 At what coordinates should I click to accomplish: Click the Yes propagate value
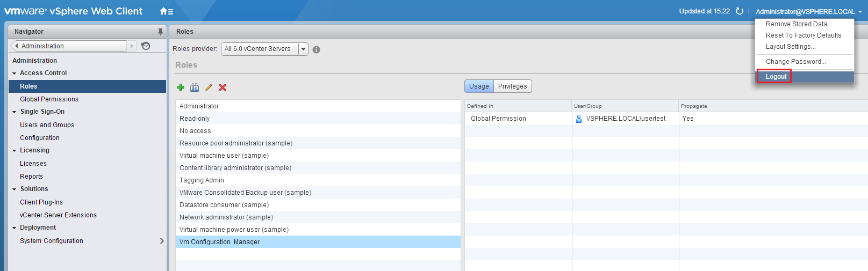pyautogui.click(x=688, y=119)
